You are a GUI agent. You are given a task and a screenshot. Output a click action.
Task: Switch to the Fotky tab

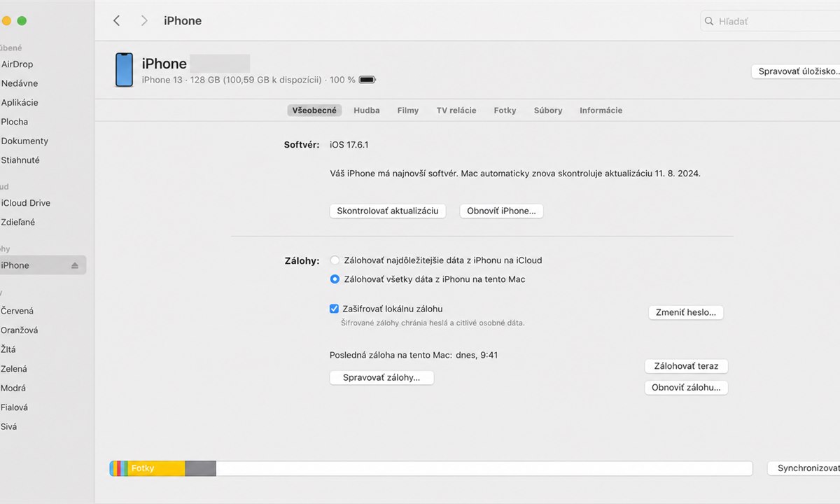505,111
